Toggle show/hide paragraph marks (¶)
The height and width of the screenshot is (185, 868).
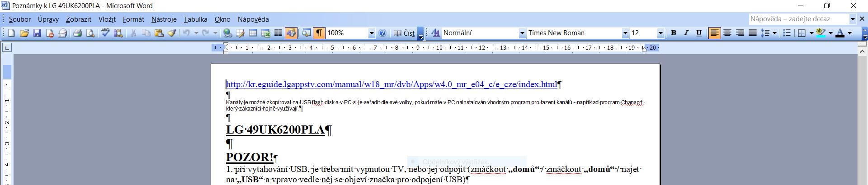319,33
